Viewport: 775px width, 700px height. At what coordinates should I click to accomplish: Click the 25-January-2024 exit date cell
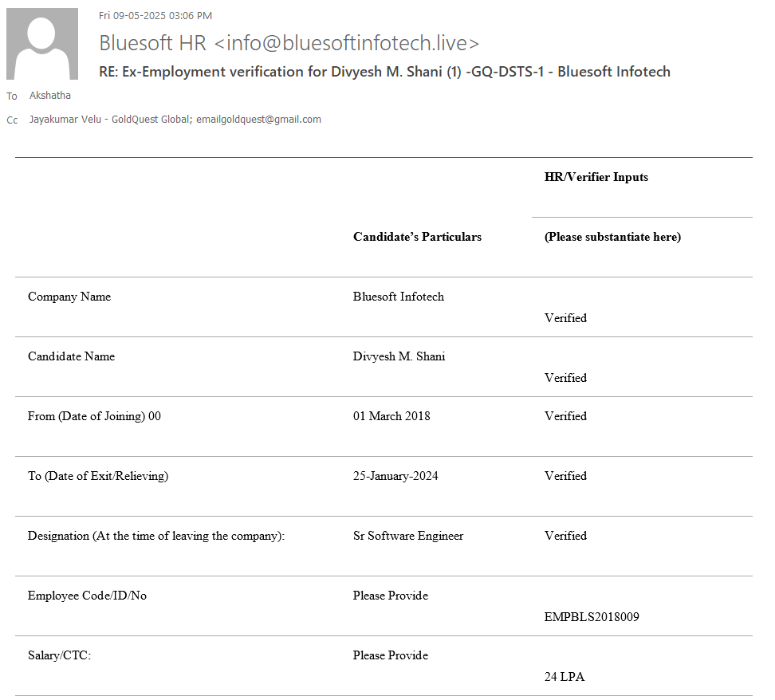pyautogui.click(x=395, y=476)
